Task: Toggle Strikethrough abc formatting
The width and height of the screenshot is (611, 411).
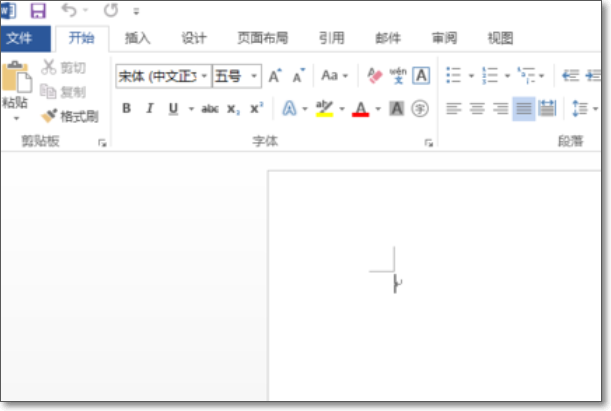Action: tap(210, 109)
